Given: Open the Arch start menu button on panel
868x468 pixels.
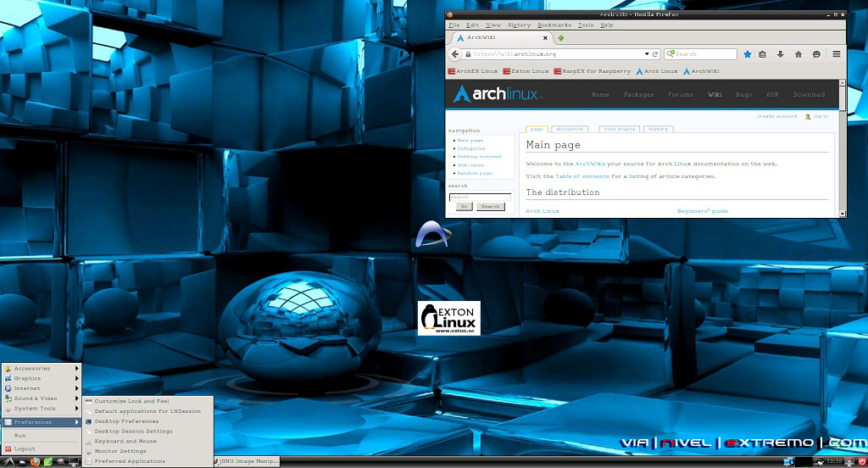Looking at the screenshot, I should (x=8, y=462).
